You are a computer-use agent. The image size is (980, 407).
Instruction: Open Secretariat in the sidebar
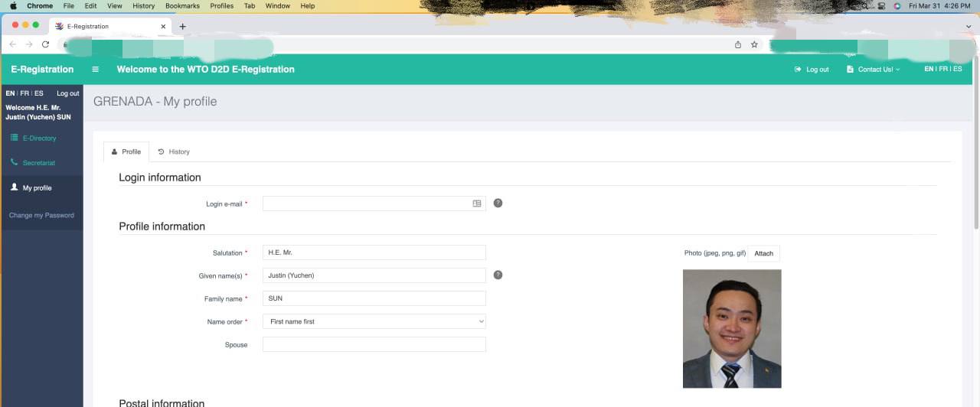click(x=33, y=163)
